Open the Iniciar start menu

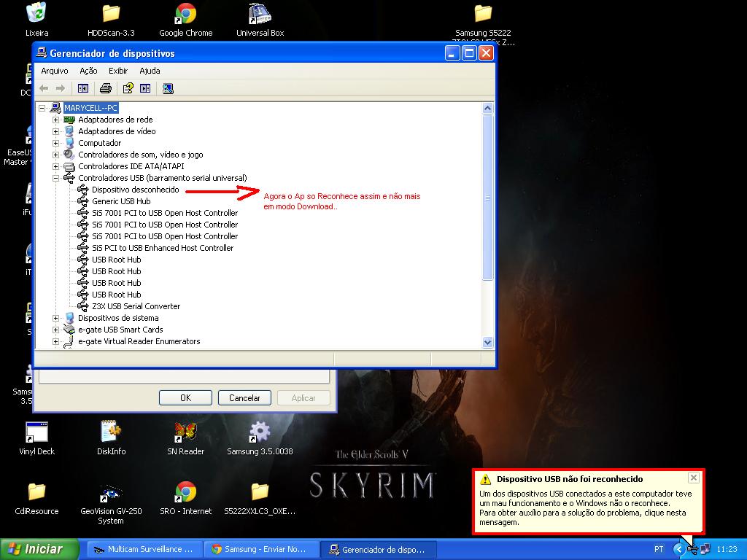click(39, 550)
